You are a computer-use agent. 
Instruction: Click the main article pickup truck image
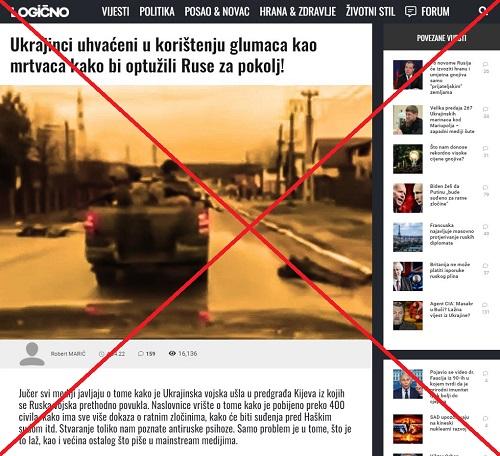click(x=186, y=212)
